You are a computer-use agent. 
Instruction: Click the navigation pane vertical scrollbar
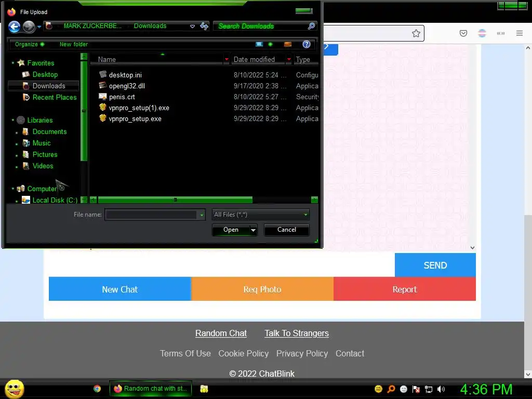(84, 110)
